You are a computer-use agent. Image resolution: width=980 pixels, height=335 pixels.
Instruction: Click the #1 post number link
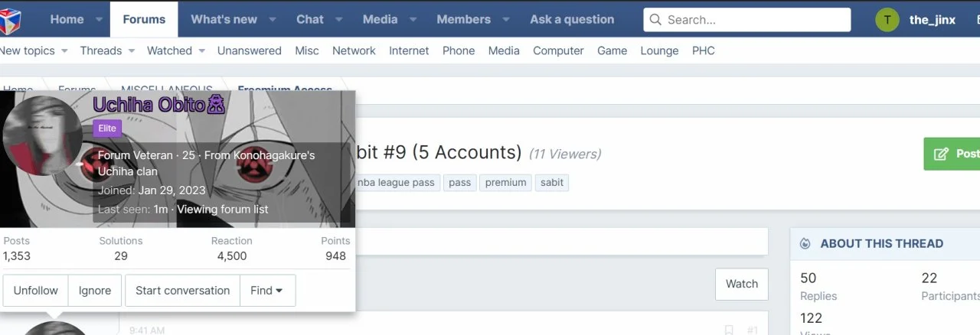point(753,330)
